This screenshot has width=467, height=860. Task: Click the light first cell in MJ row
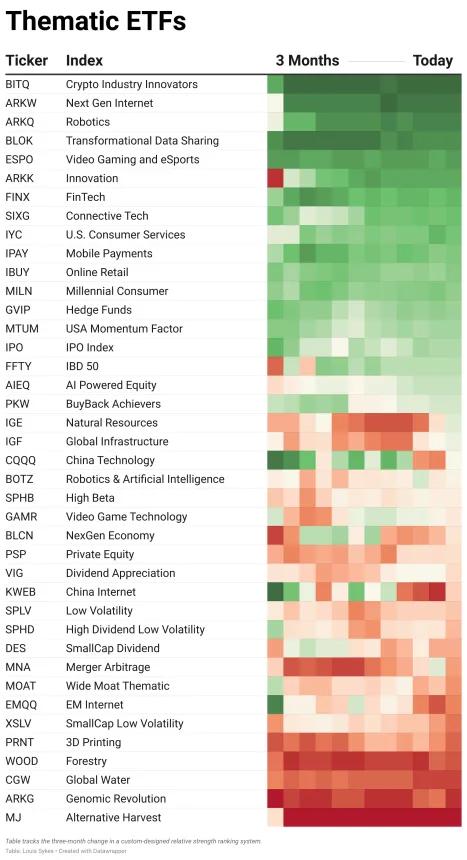click(275, 817)
